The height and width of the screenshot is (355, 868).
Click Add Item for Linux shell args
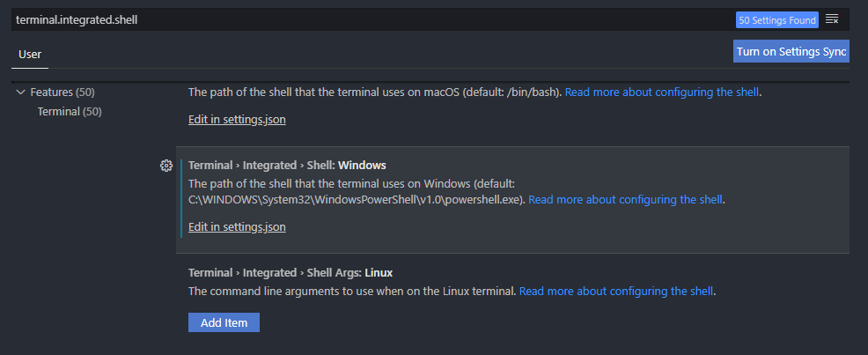tap(224, 322)
